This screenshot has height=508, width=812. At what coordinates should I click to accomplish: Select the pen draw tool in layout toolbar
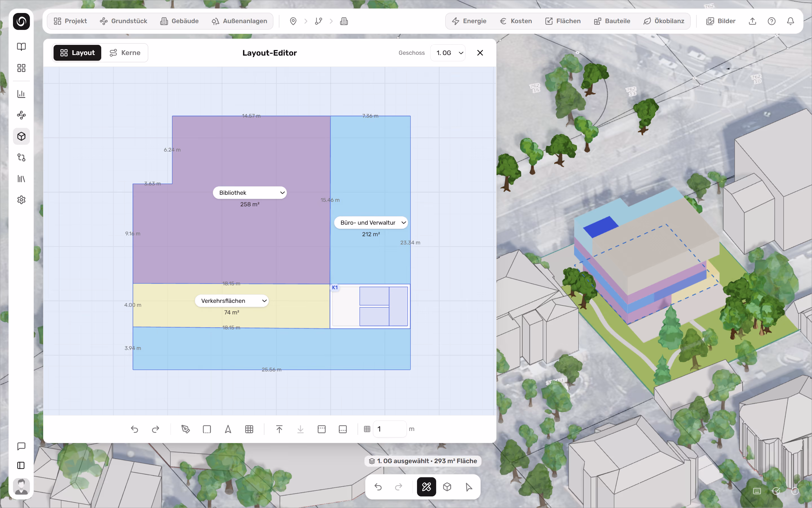click(186, 429)
